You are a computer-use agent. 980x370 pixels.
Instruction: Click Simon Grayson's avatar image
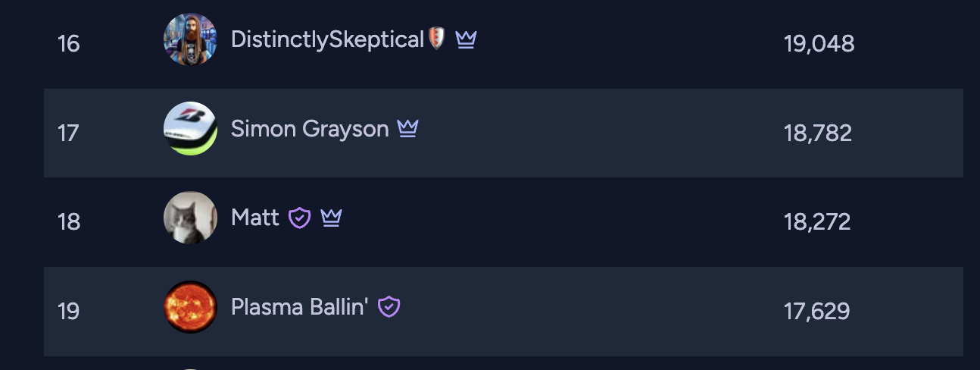point(190,129)
